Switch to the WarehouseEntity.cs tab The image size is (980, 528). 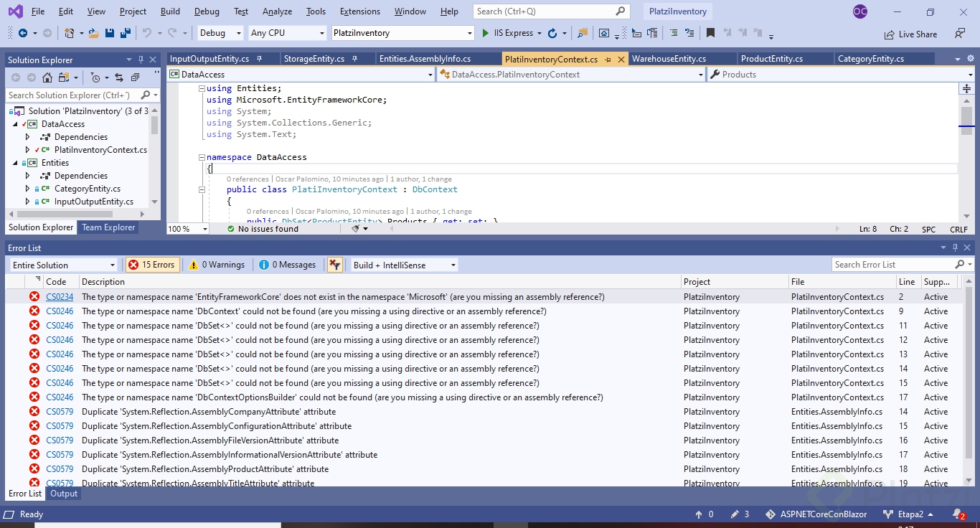(669, 59)
